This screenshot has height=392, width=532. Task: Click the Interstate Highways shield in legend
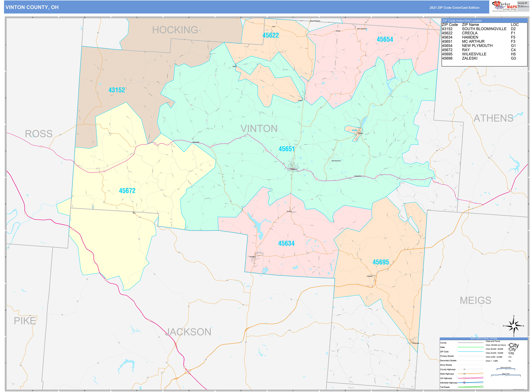(x=464, y=383)
